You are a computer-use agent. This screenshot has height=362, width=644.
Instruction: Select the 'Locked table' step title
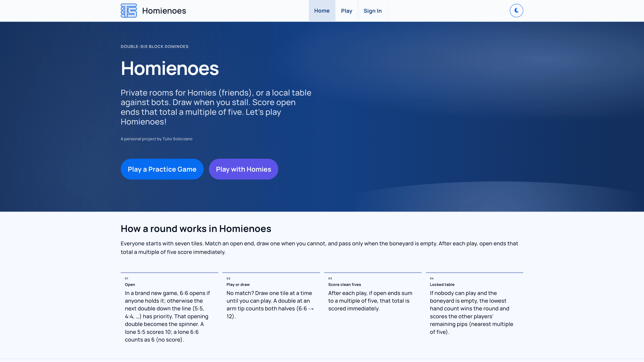click(x=442, y=285)
